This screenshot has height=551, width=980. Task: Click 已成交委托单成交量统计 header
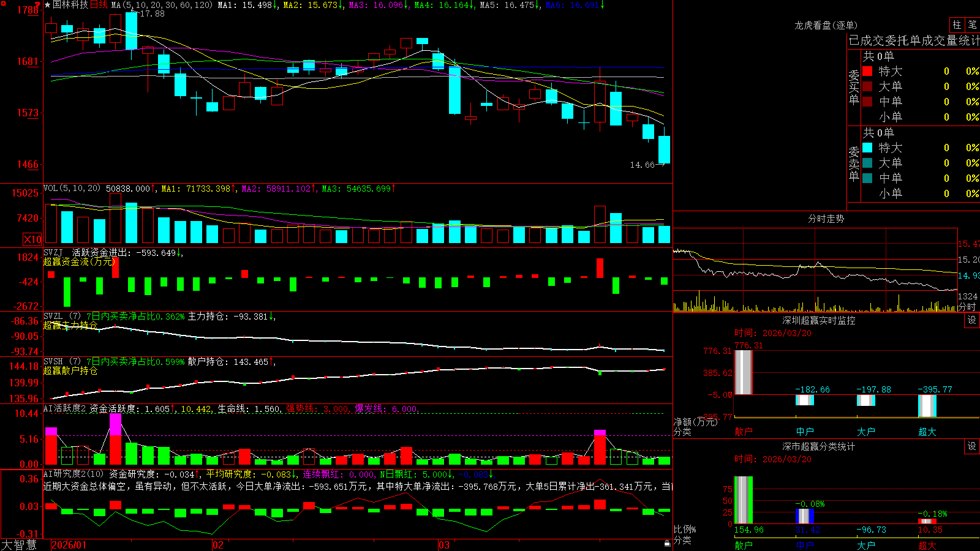tap(914, 40)
